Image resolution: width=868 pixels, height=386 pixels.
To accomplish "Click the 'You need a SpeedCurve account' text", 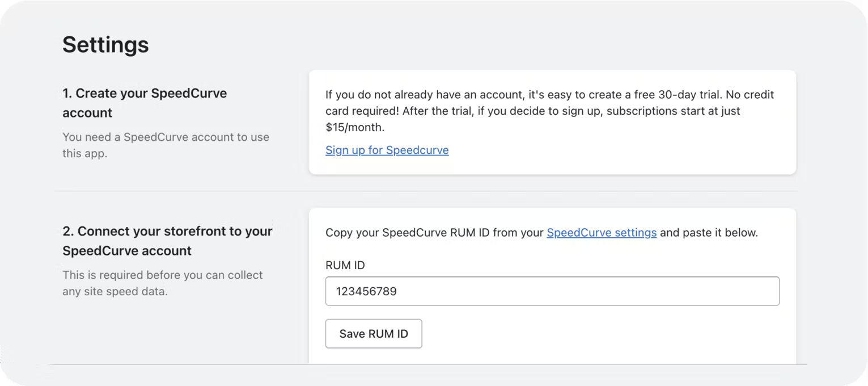I will 166,145.
